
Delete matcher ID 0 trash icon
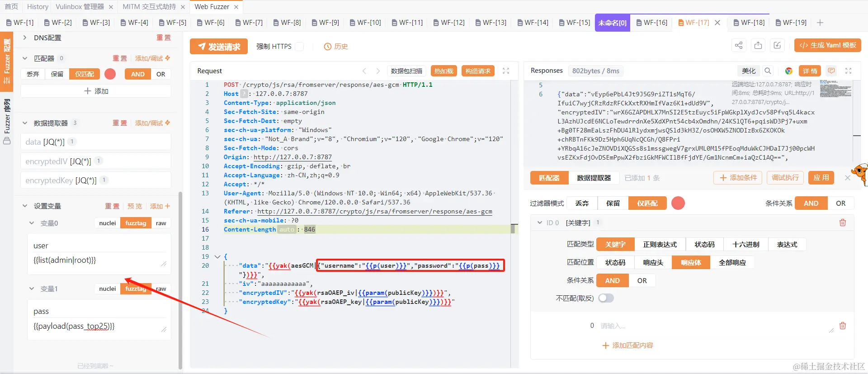[x=843, y=223]
